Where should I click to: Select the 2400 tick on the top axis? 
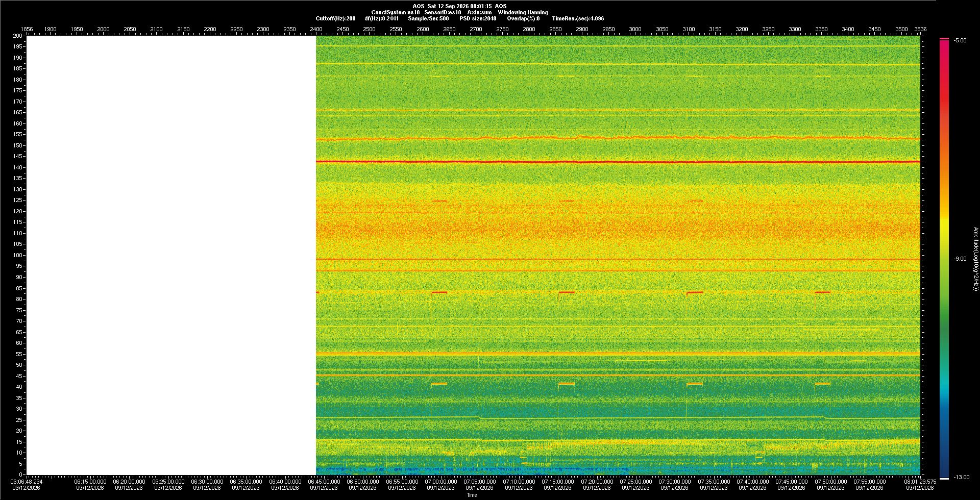pos(316,29)
